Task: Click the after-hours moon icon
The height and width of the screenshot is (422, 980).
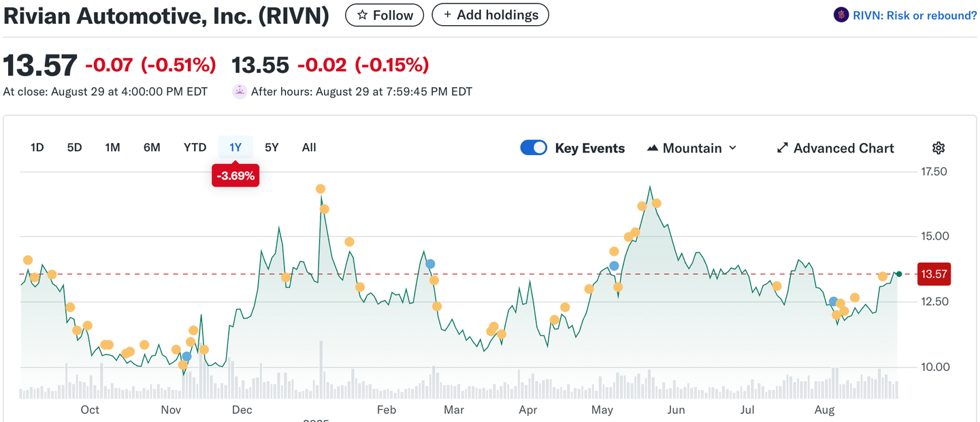Action: click(x=239, y=91)
